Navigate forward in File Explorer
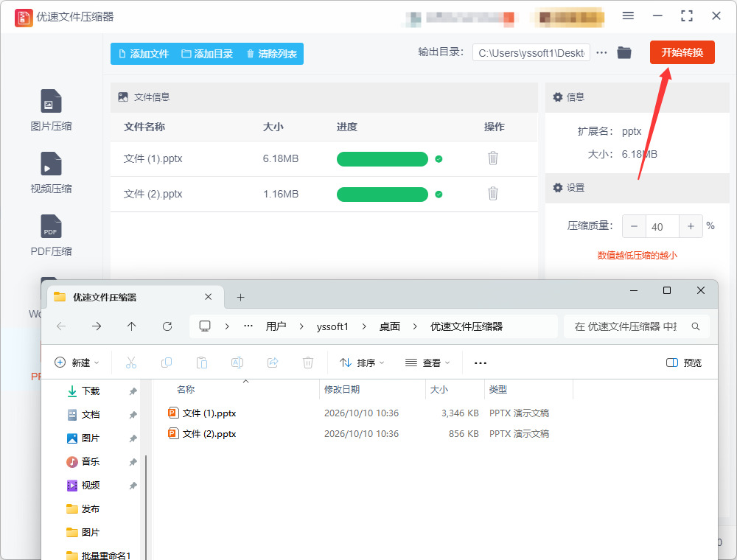 (97, 326)
